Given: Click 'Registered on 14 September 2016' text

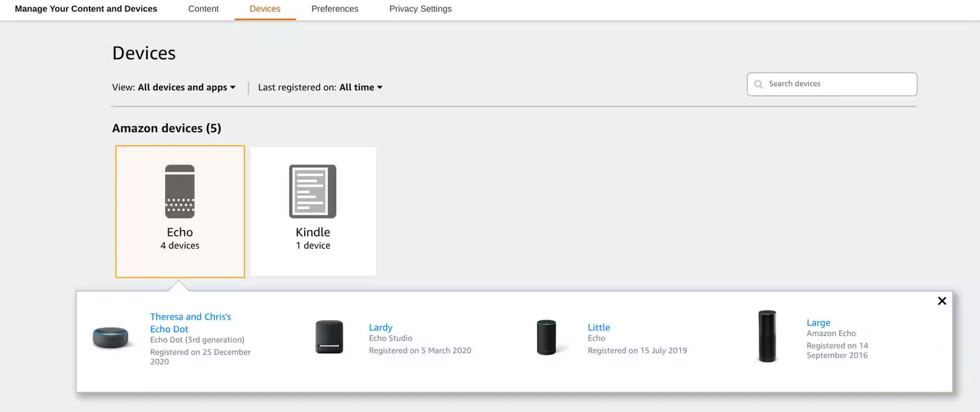Looking at the screenshot, I should click(837, 350).
